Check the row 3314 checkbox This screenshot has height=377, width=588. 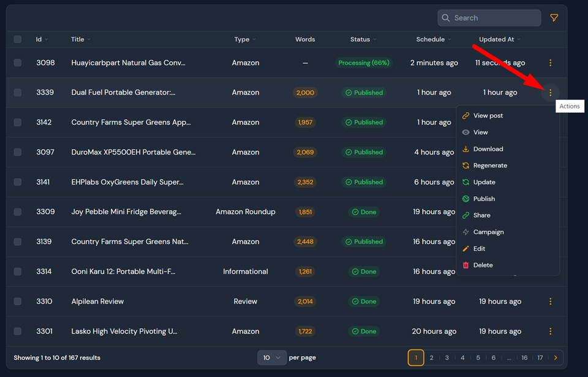click(x=18, y=272)
